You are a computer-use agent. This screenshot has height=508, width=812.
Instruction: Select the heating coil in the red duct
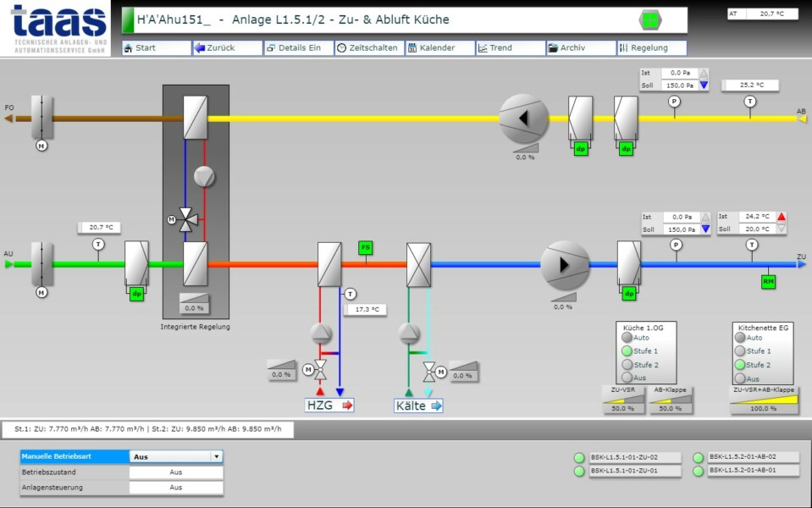pyautogui.click(x=329, y=265)
